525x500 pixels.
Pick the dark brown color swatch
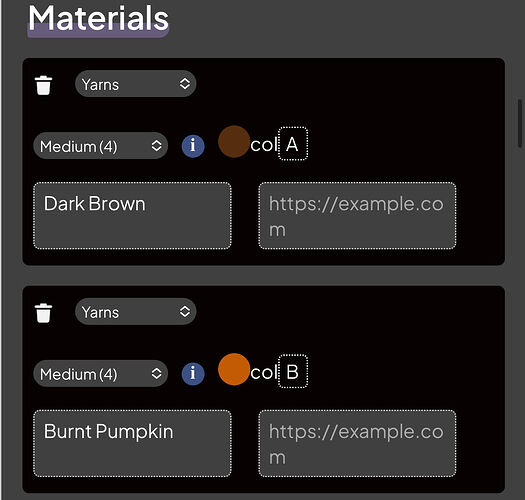pyautogui.click(x=234, y=142)
